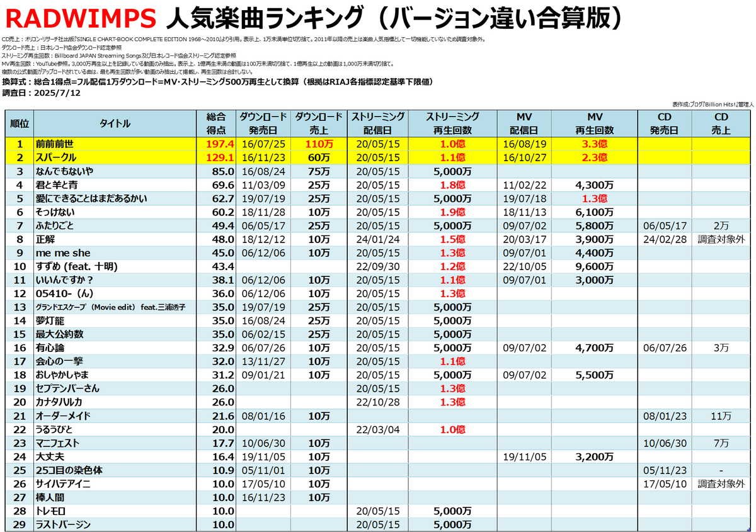Click the CD発売日 column header
This screenshot has height=532, width=756.
click(x=665, y=123)
